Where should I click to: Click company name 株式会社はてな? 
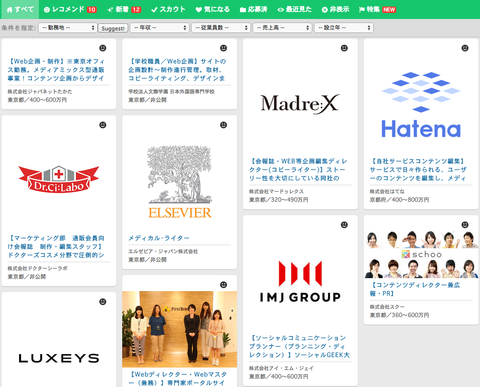[x=387, y=191]
